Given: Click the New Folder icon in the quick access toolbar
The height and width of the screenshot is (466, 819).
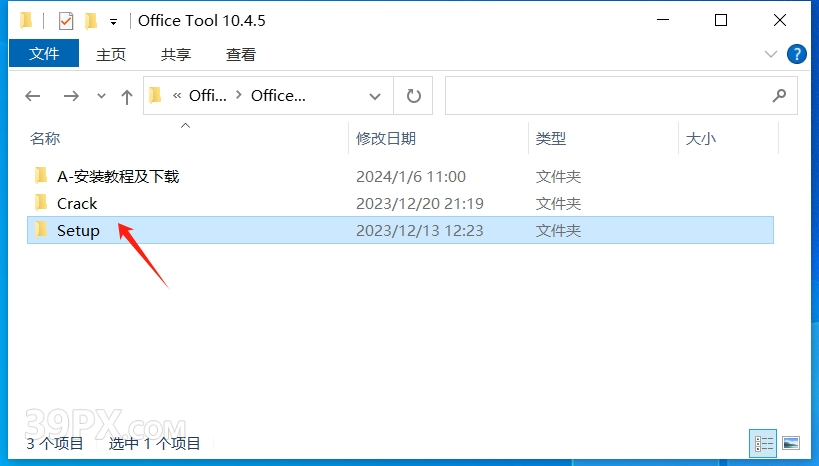Looking at the screenshot, I should 91,20.
